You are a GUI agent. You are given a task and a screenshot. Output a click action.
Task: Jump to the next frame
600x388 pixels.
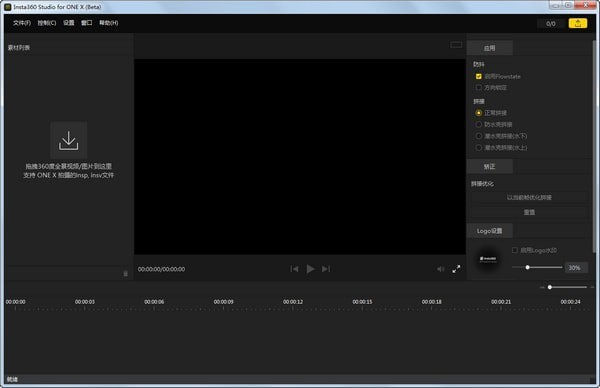point(326,269)
